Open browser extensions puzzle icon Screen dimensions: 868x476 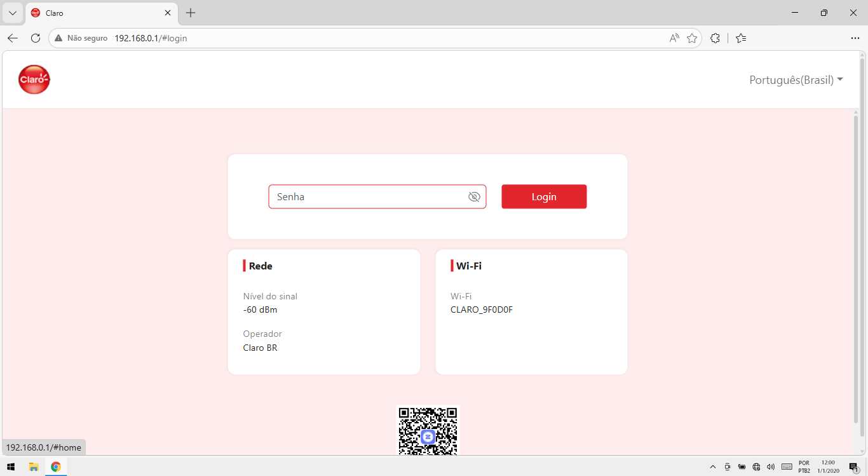(x=715, y=38)
